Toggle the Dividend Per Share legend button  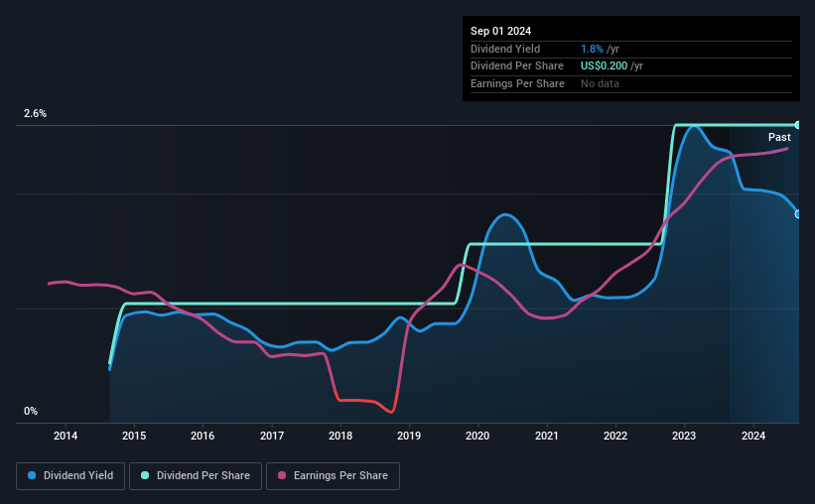196,476
